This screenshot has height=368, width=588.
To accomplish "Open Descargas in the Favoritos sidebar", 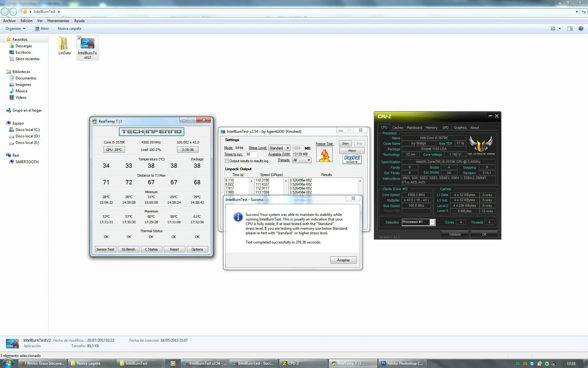I will coord(24,46).
